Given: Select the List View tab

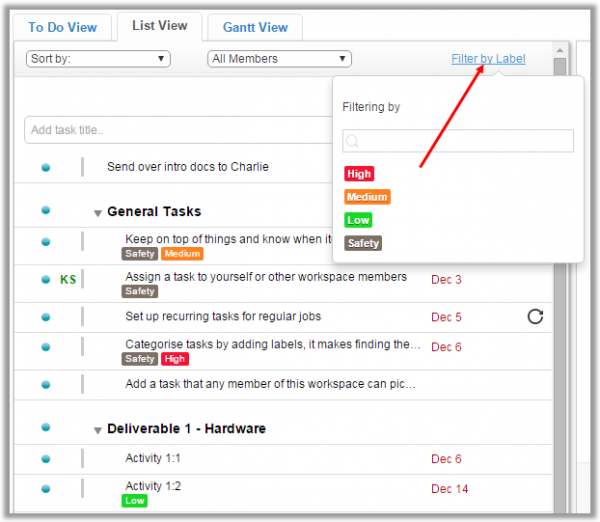Looking at the screenshot, I should (x=160, y=26).
